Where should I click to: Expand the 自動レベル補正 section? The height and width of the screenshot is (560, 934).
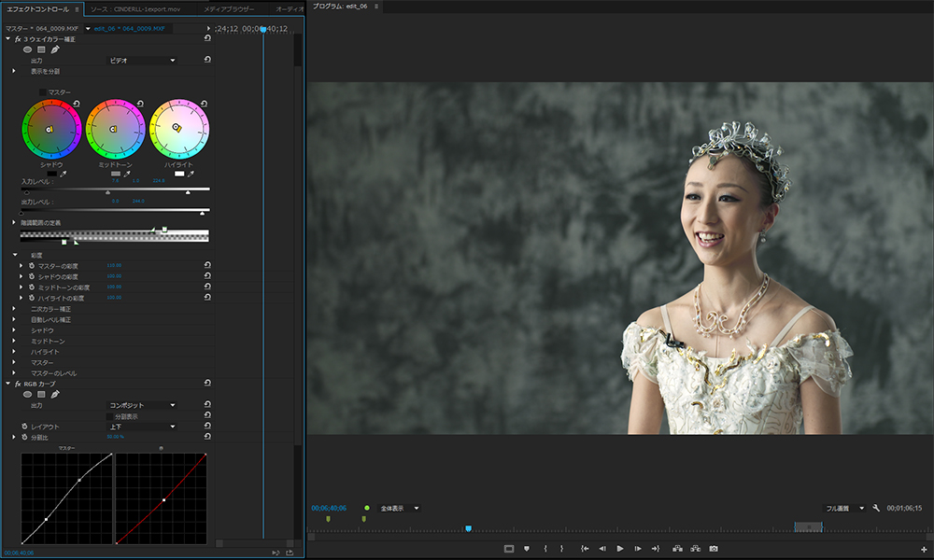click(14, 319)
